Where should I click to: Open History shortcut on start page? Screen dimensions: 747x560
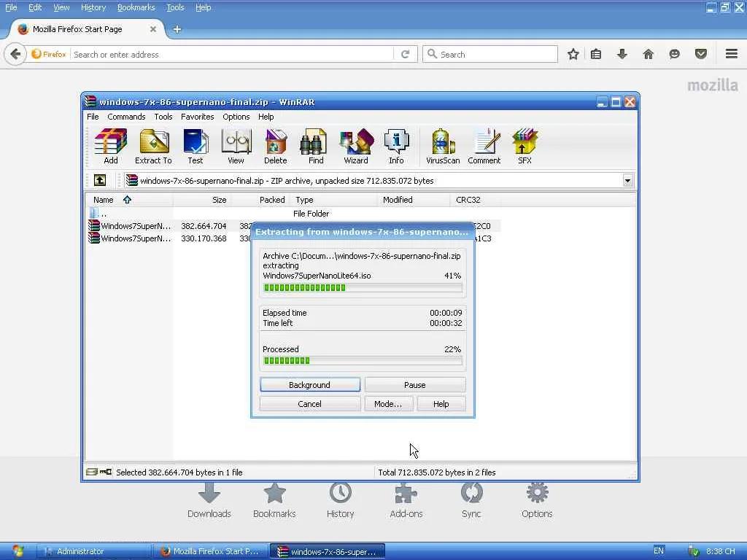pyautogui.click(x=340, y=500)
